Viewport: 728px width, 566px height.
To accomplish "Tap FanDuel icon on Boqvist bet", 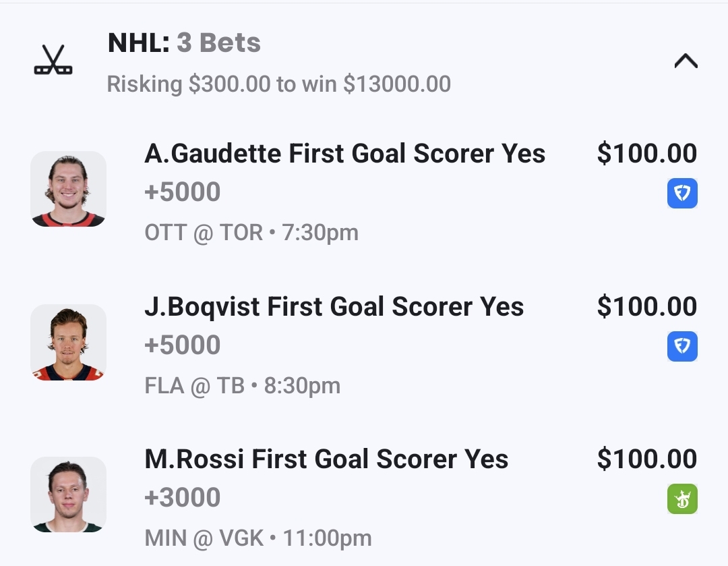I will coord(682,347).
